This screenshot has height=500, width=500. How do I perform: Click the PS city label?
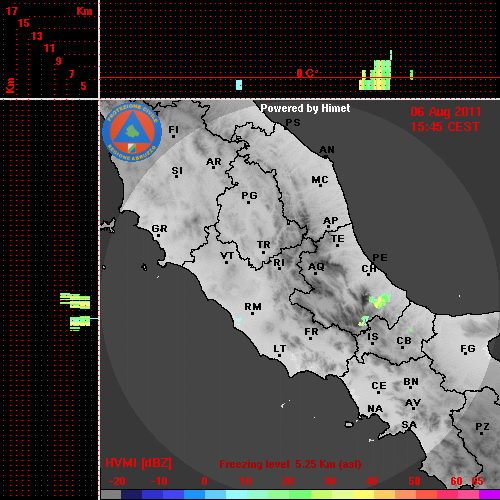click(x=293, y=123)
